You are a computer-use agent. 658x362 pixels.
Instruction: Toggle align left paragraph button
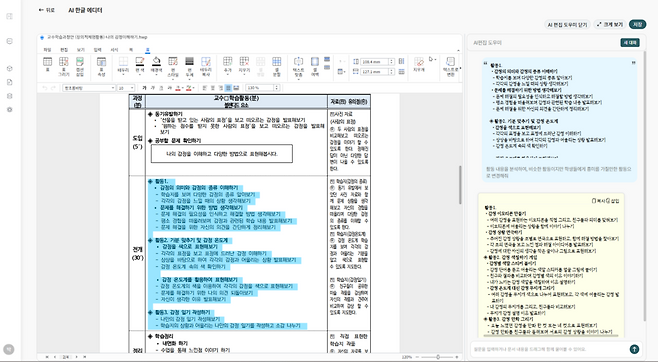tap(204, 88)
